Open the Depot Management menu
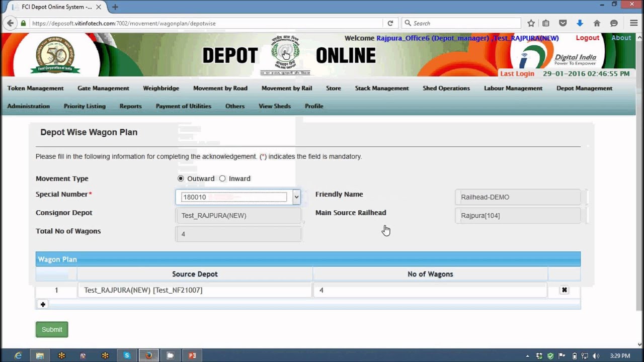 click(584, 88)
